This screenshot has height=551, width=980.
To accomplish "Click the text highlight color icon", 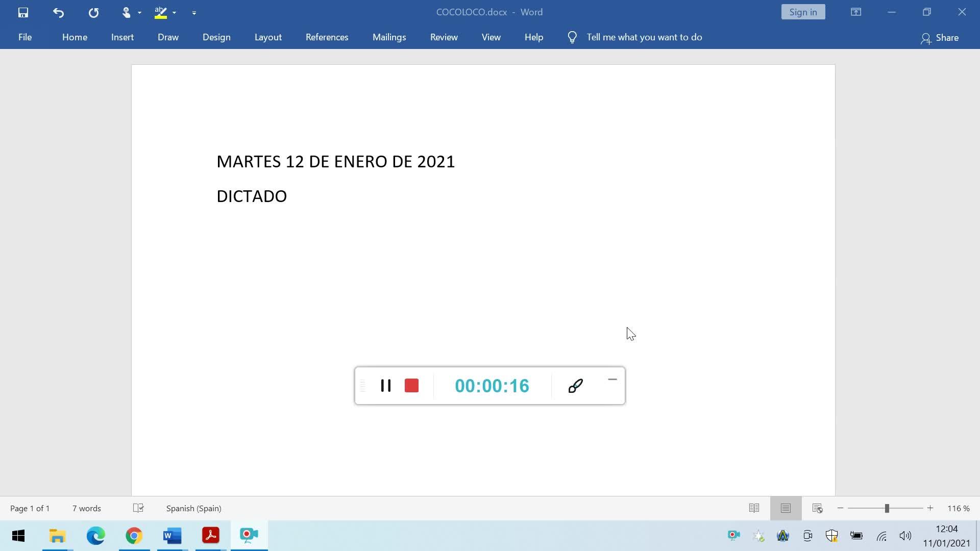I will 161,12.
